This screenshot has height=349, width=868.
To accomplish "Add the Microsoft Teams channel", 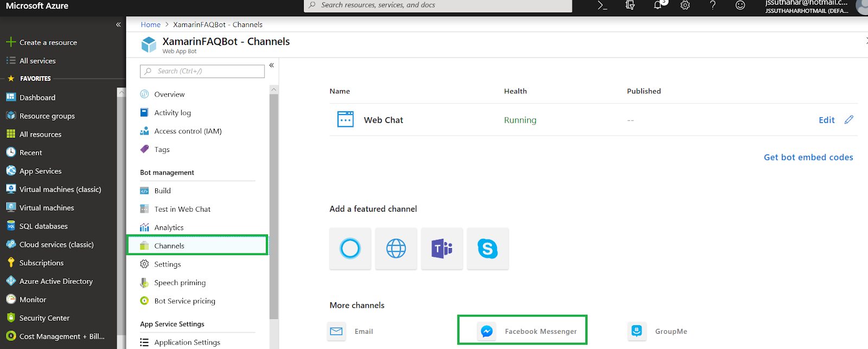I will click(x=442, y=249).
